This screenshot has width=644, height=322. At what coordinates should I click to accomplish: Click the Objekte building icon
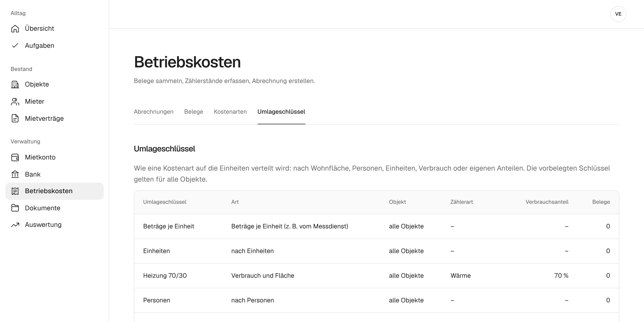click(15, 85)
